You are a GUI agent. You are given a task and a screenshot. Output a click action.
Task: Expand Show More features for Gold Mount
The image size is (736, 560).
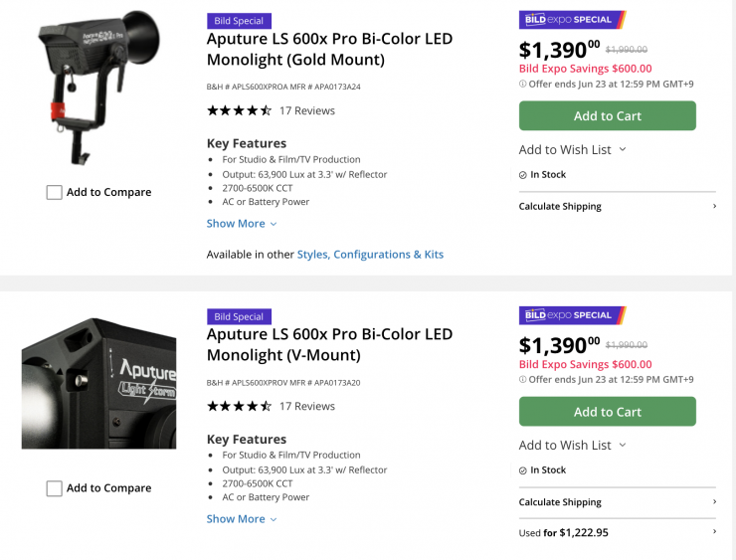click(242, 224)
